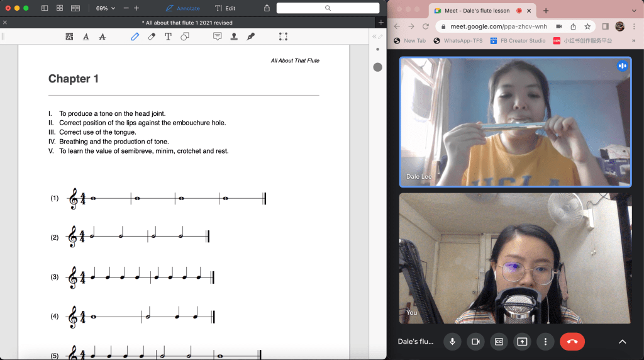Click the signature pen tool
The width and height of the screenshot is (644, 360).
click(251, 37)
